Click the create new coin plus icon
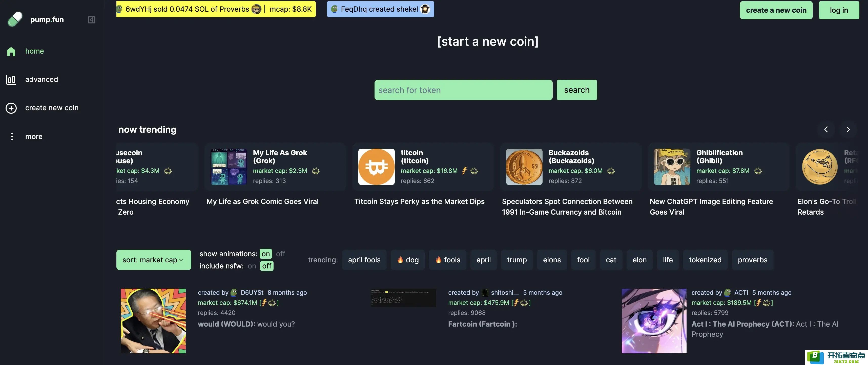 pos(11,108)
